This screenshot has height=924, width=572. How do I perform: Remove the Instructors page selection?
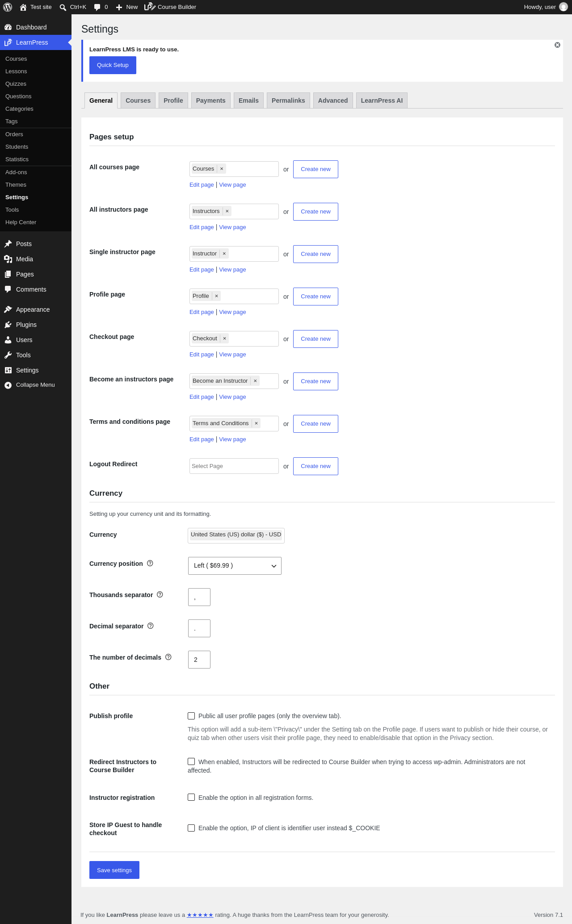point(227,211)
